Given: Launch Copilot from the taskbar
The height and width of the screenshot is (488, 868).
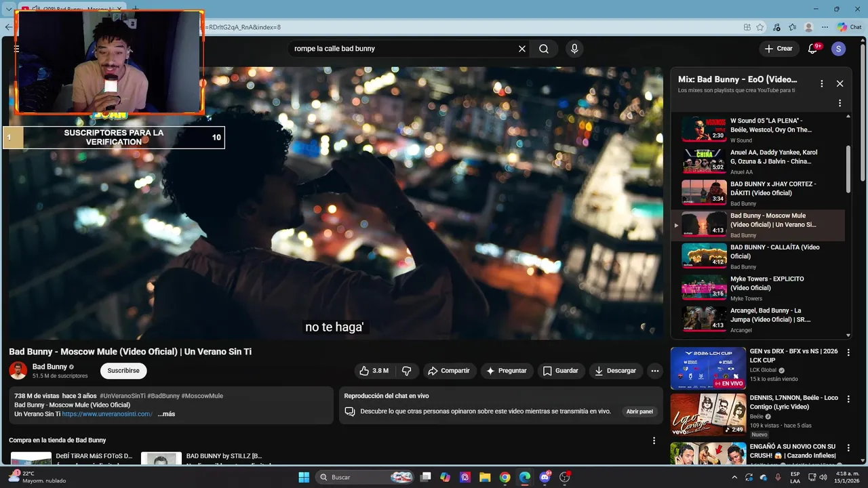Looking at the screenshot, I should pos(446,477).
